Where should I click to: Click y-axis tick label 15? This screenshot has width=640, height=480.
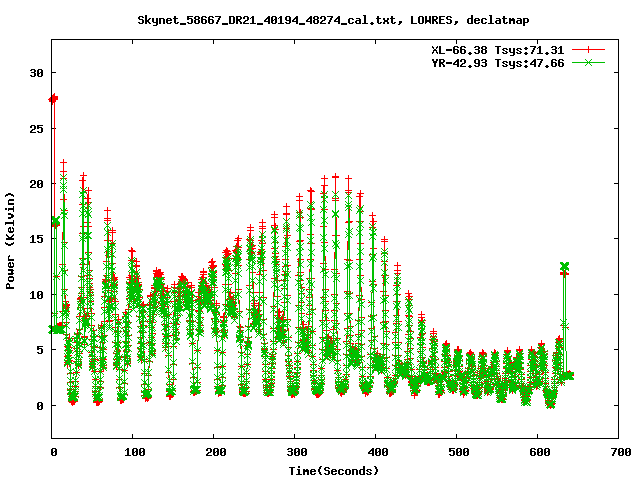(36, 239)
